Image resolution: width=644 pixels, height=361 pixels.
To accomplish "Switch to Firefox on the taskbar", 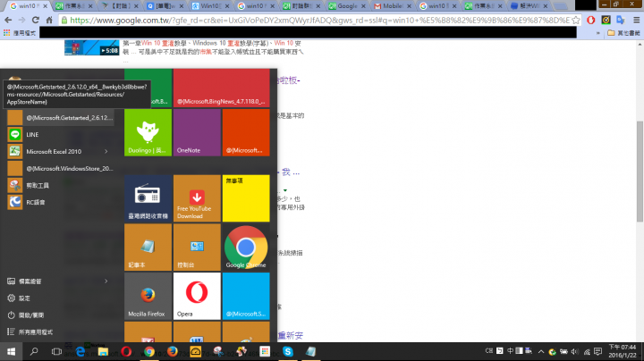I will (x=172, y=351).
